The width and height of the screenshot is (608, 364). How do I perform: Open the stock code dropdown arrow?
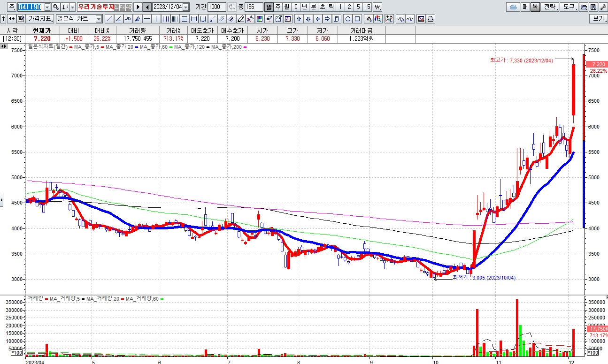point(47,7)
